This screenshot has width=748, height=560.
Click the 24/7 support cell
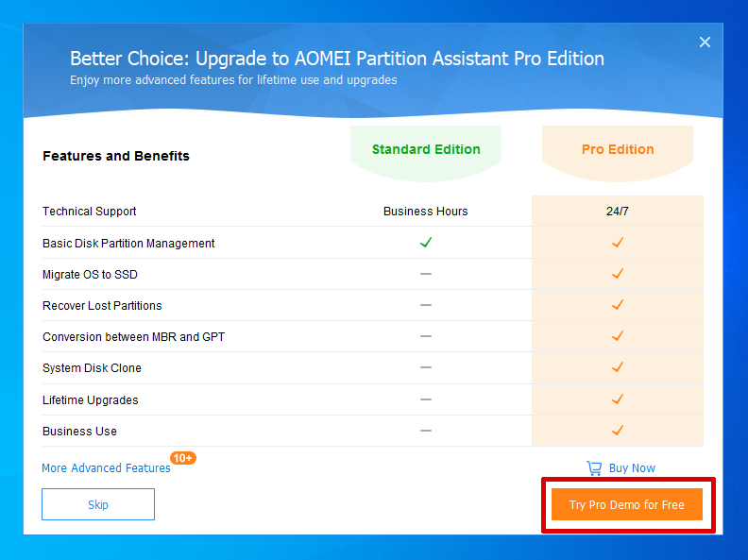pos(618,212)
